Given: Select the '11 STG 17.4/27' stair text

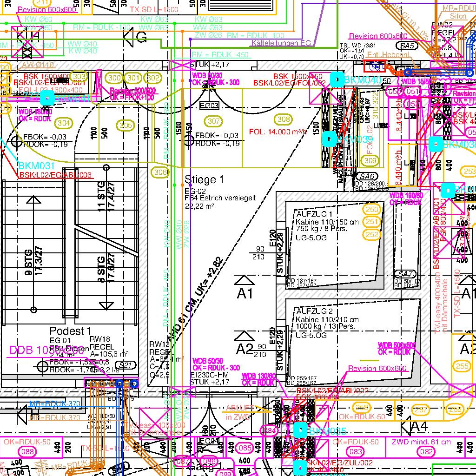Looking at the screenshot, I should pos(106,196).
